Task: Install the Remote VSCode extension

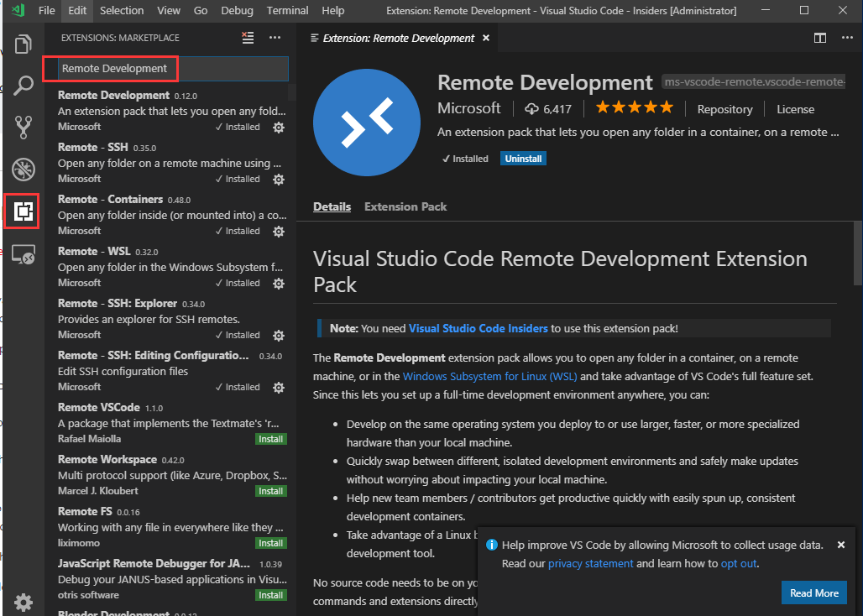Action: coord(270,438)
